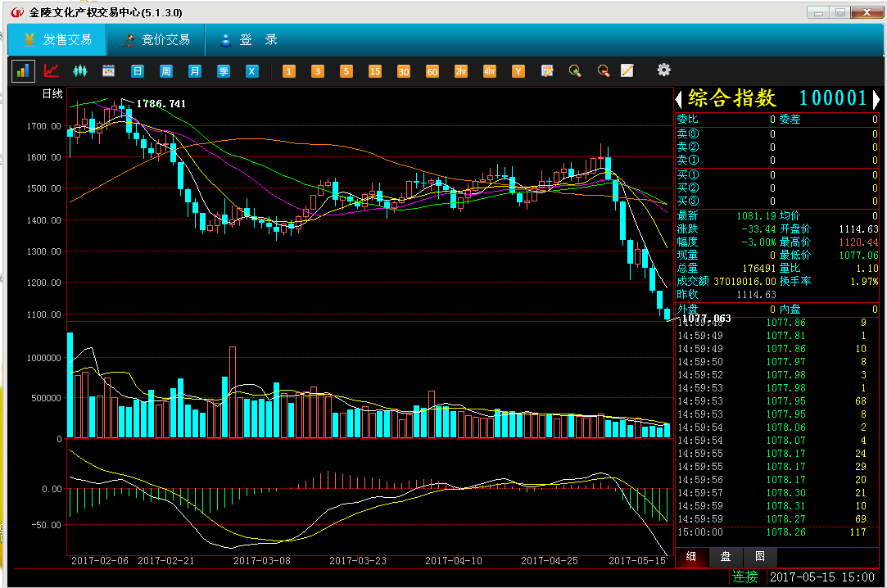The height and width of the screenshot is (588, 887).
Task: Click index code 100001
Action: coord(833,98)
